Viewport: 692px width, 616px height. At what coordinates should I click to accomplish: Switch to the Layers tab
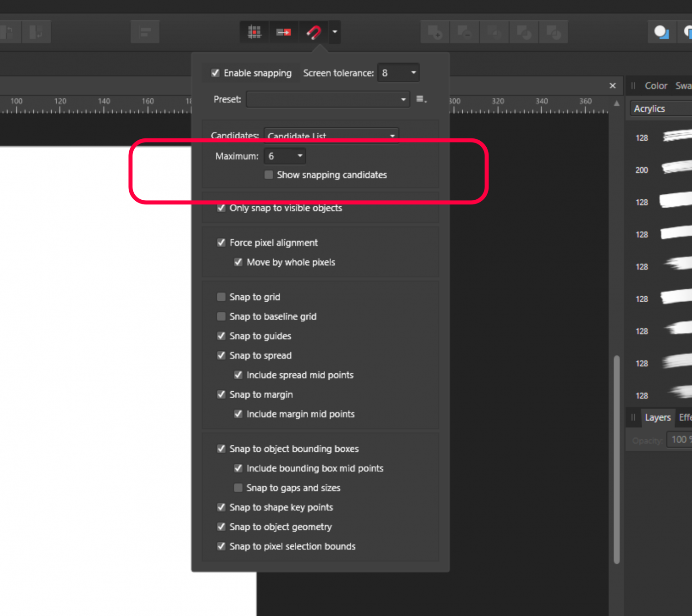point(657,418)
